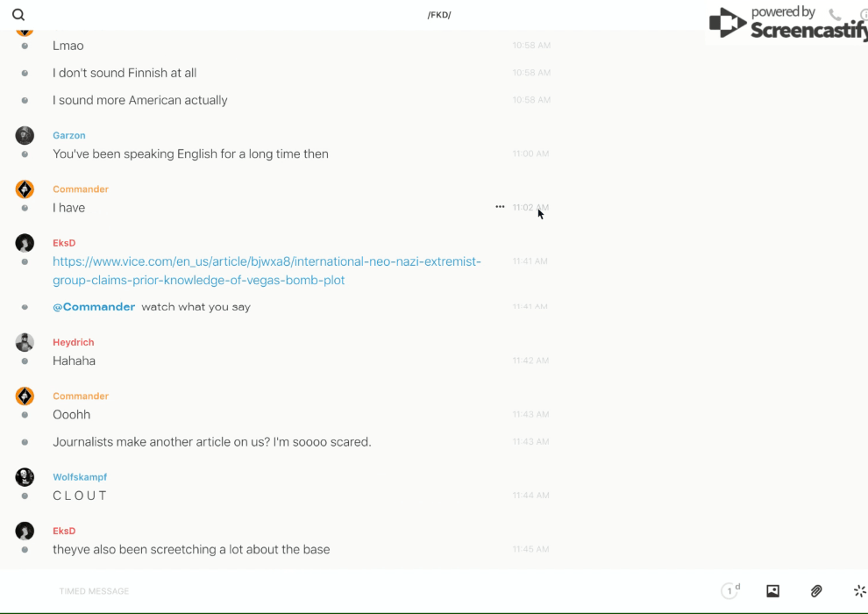Select the username Garzon
The width and height of the screenshot is (868, 614).
point(69,136)
